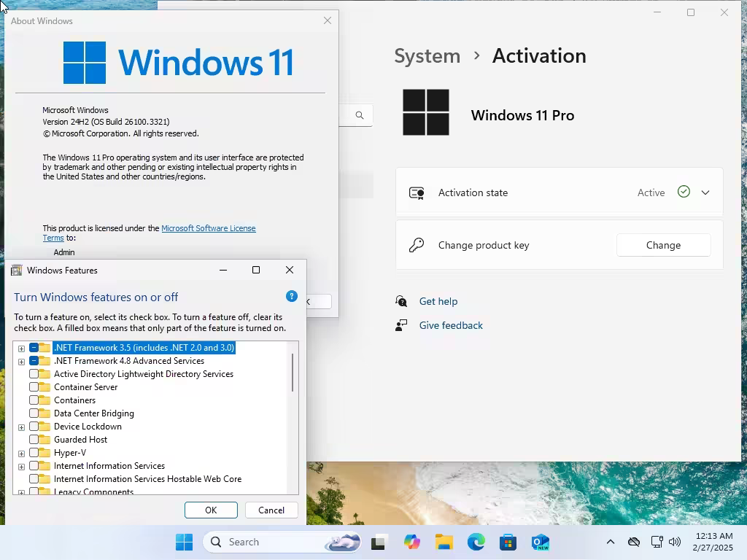Enable Active Directory Lightweight Directory Services
This screenshot has height=560, width=747.
[x=34, y=374]
